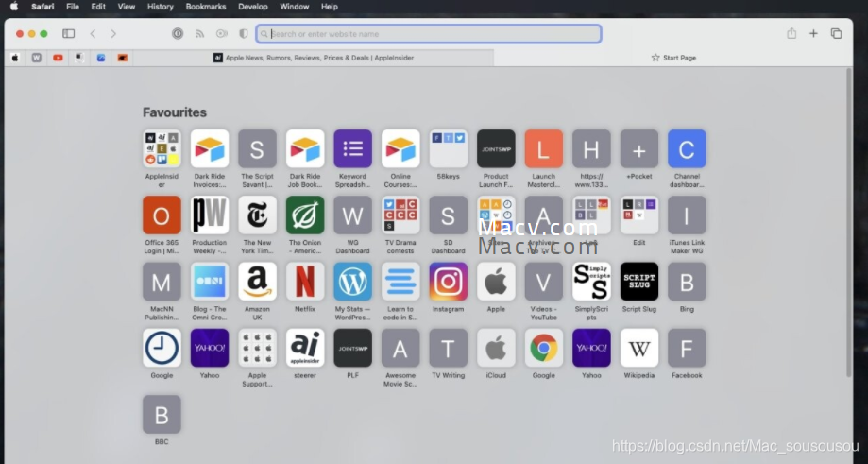Open the +Pocket favourite

click(x=639, y=148)
